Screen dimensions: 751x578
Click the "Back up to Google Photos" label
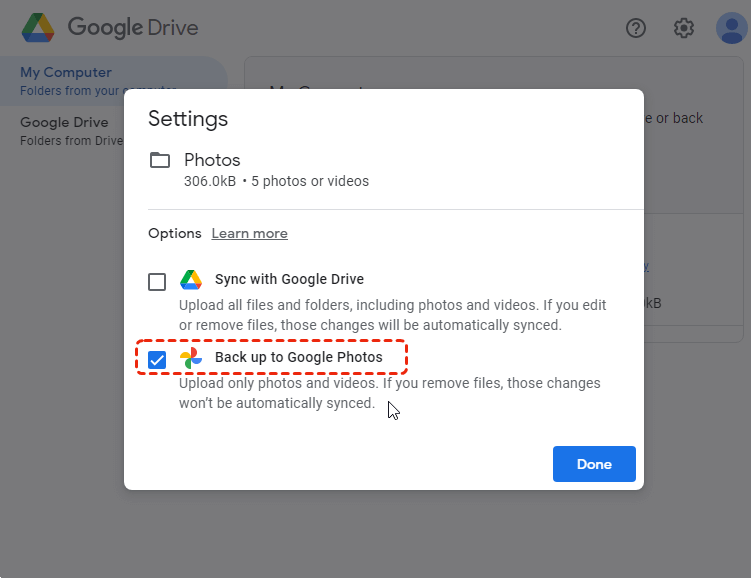298,357
